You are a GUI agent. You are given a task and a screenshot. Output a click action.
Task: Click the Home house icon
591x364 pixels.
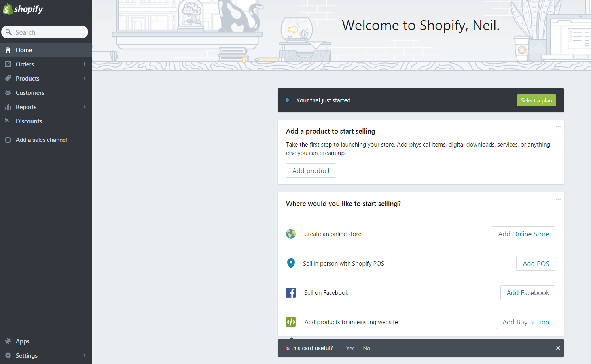[x=8, y=50]
